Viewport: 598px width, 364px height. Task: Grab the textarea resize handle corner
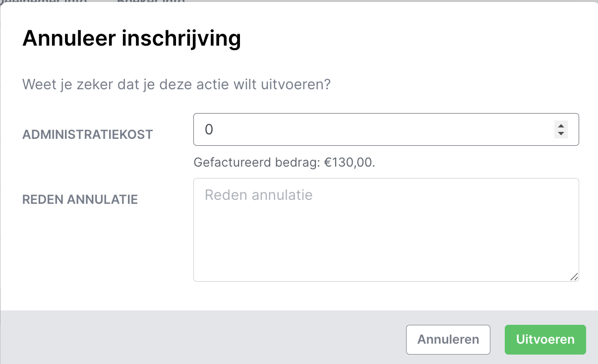(574, 277)
